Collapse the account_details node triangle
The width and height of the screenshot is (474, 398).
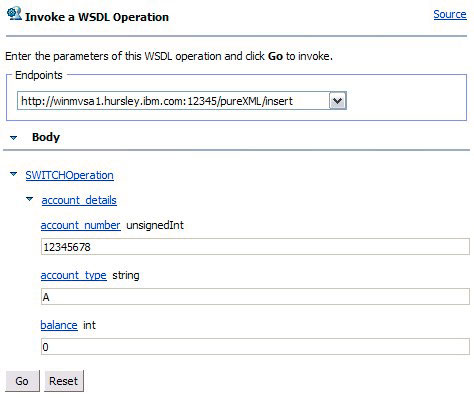click(30, 199)
